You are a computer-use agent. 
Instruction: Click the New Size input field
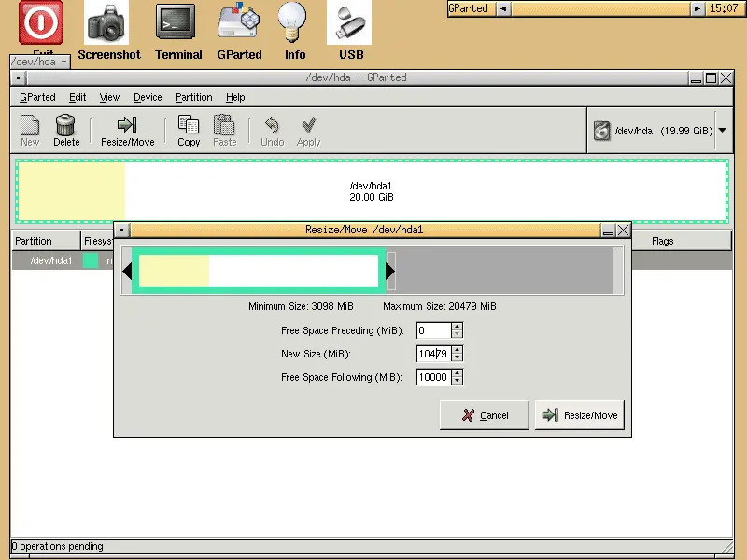coord(433,354)
